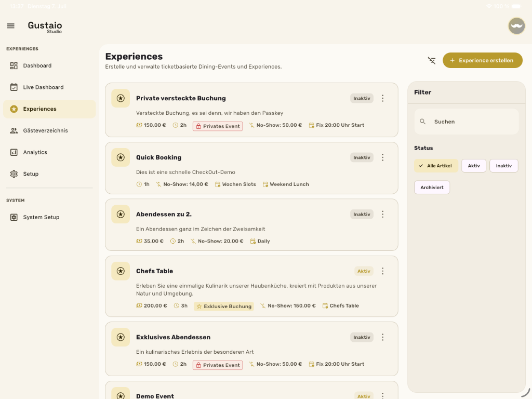Click the calendar icon beside Daily
The width and height of the screenshot is (532, 399).
point(253,241)
